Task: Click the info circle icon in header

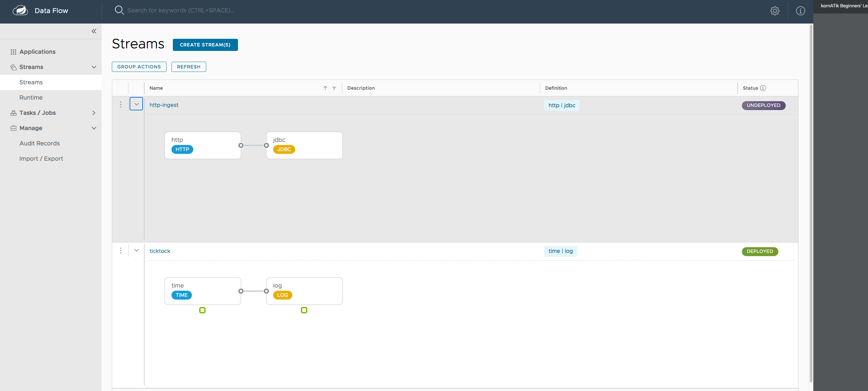Action: (800, 11)
